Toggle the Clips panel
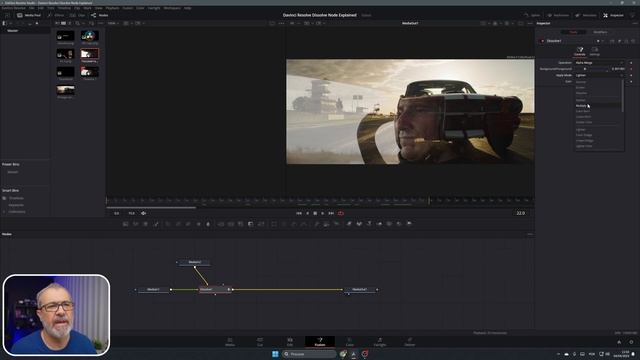The height and width of the screenshot is (360, 640). (x=78, y=15)
